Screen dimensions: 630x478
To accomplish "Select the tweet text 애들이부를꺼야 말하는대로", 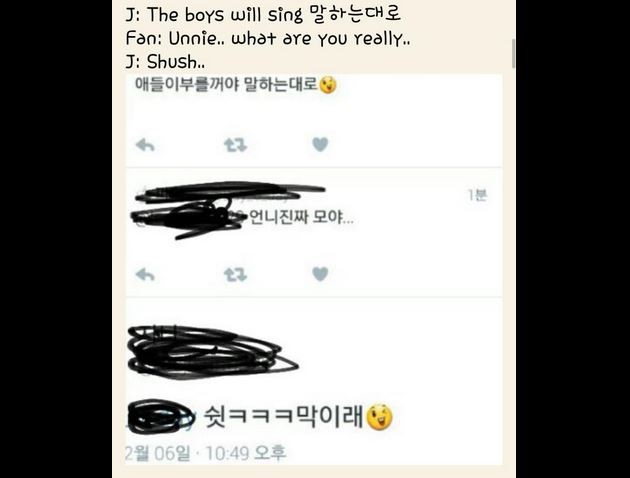I will (x=226, y=84).
